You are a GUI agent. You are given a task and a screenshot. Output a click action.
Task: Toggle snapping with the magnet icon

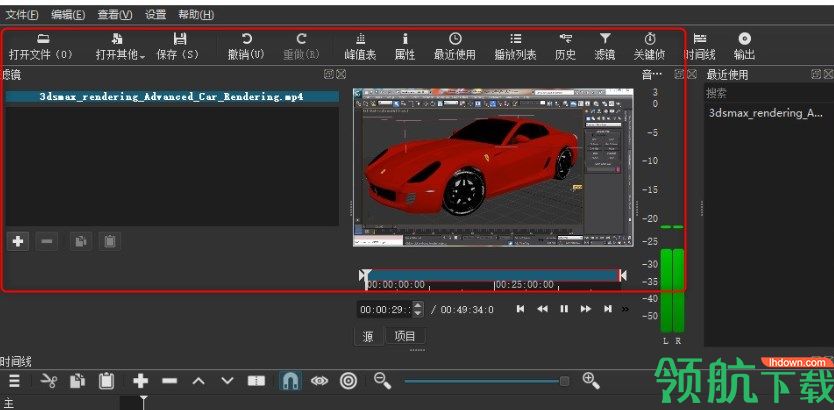290,381
